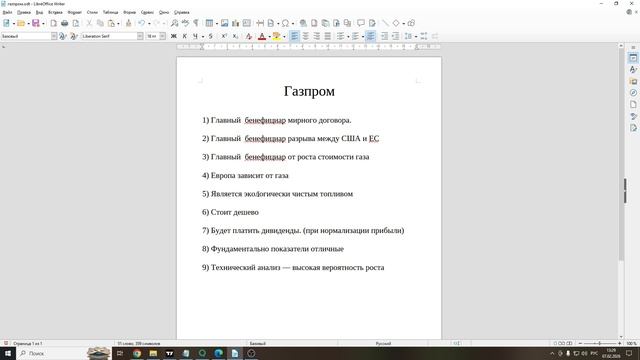This screenshot has width=640, height=360.
Task: Open Find and Replace tool
Action: (174, 23)
